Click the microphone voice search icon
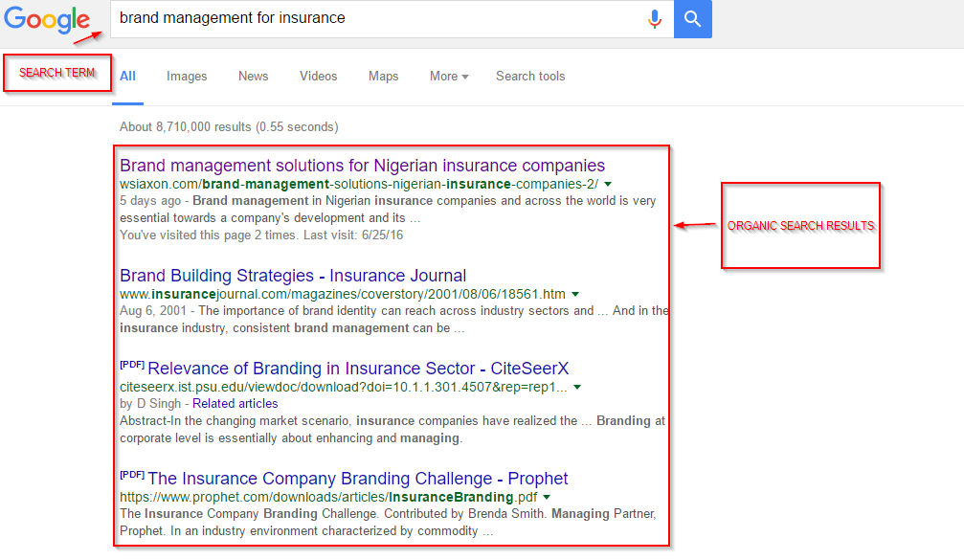The height and width of the screenshot is (560, 964). tap(655, 18)
